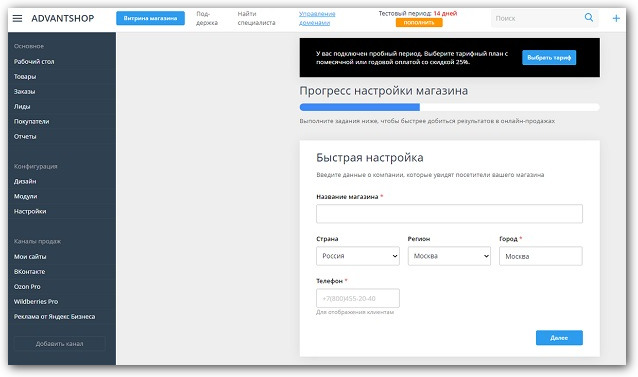
Task: Click the Быстрая настройка heading
Action: (369, 158)
